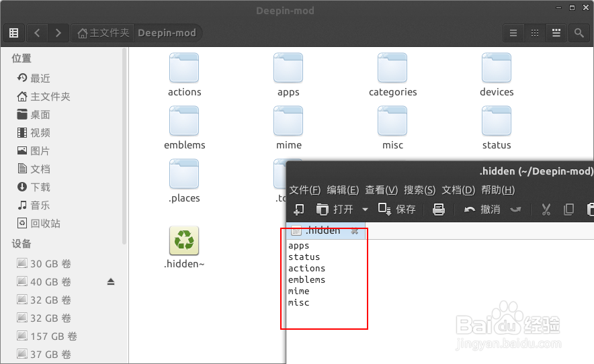Expand recent files dropdown next to 打开
The height and width of the screenshot is (364, 594).
365,209
